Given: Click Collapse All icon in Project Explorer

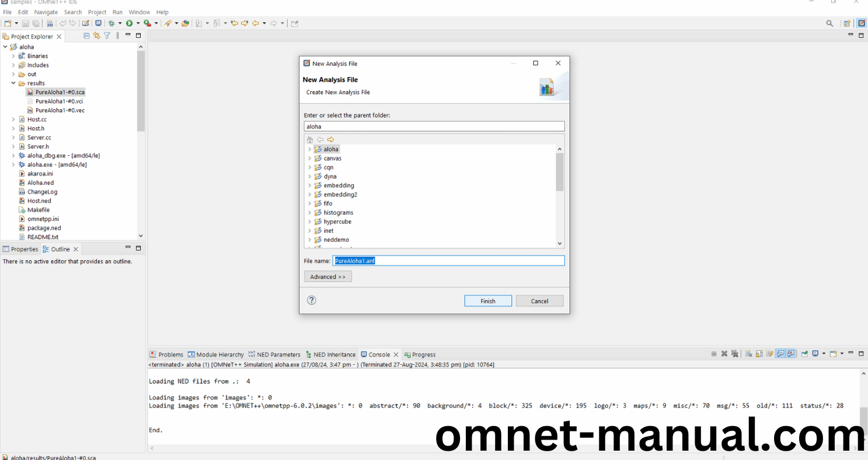Looking at the screenshot, I should (87, 36).
